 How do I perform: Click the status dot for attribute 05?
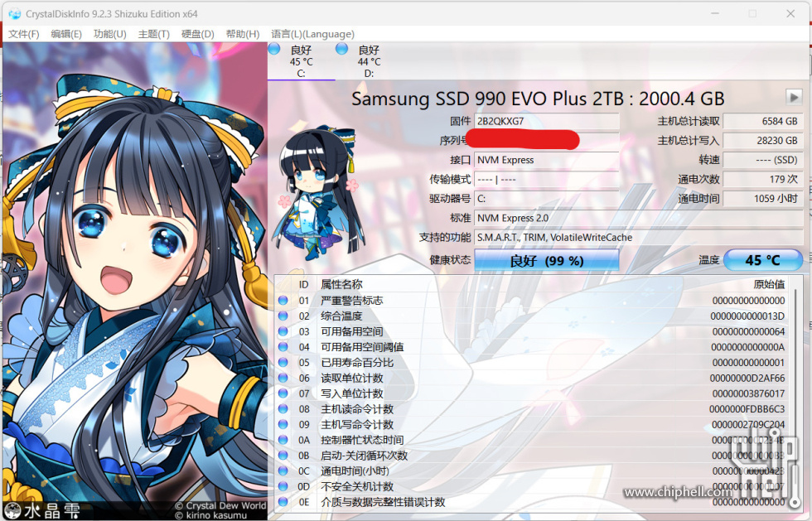coord(283,363)
